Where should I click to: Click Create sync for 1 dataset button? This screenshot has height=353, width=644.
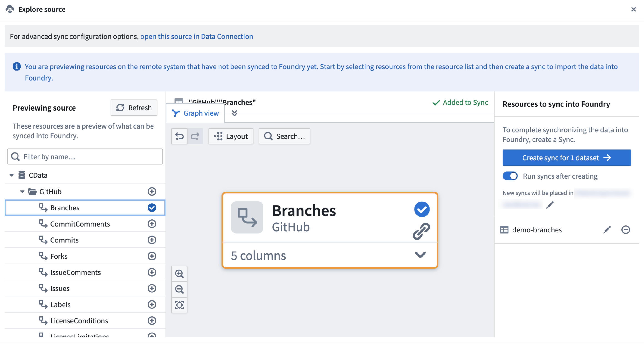(567, 157)
